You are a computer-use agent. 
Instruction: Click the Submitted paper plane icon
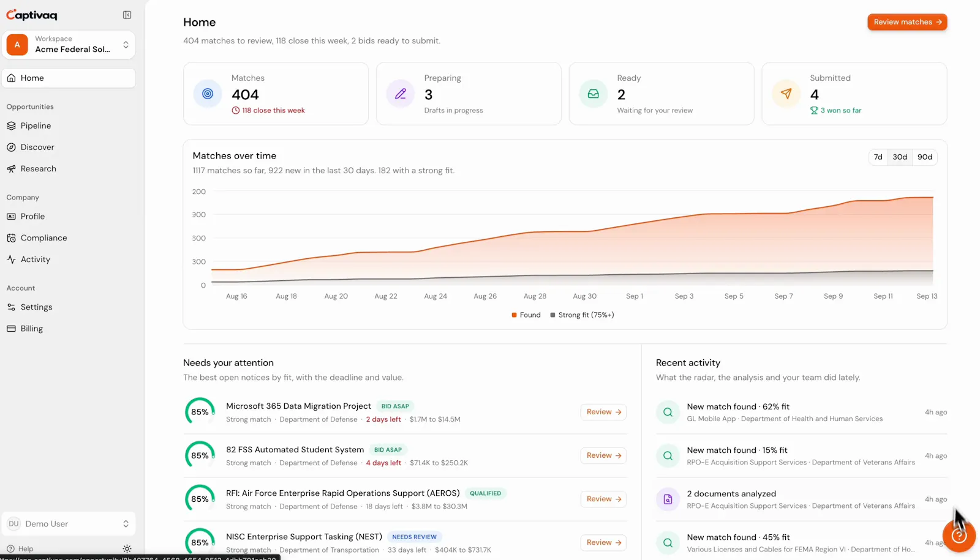[x=786, y=94]
